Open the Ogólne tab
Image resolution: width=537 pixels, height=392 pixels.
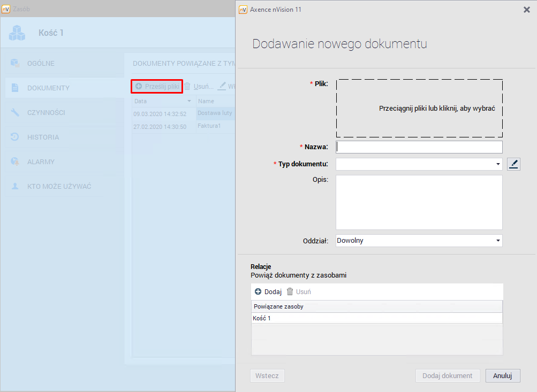click(x=41, y=64)
